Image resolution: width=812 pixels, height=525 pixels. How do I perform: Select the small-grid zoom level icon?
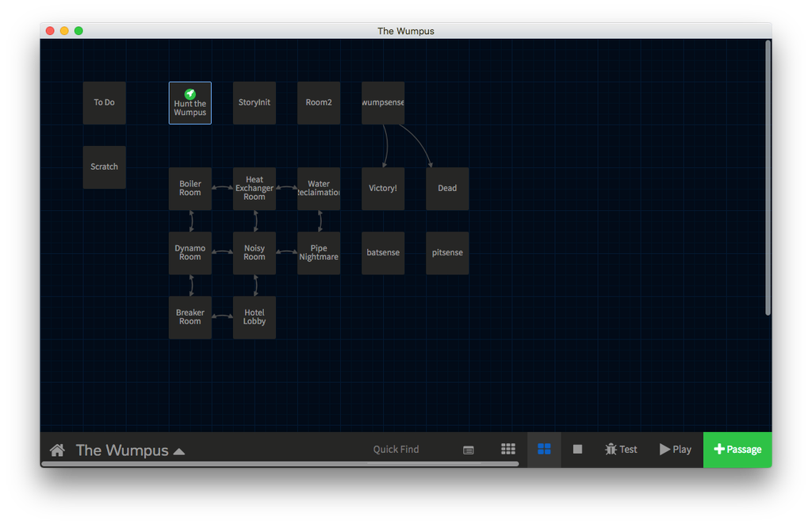(508, 449)
